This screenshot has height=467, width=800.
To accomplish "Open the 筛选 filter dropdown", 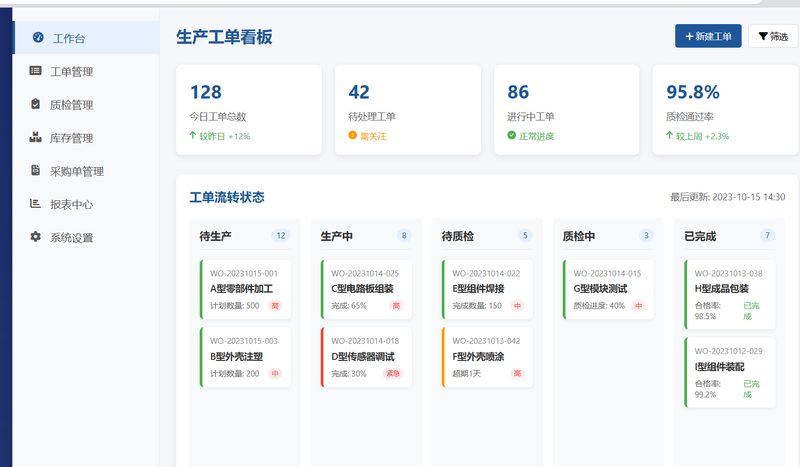I will tap(772, 37).
